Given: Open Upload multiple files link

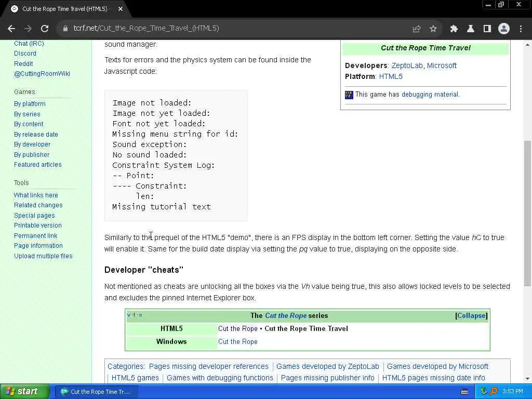Looking at the screenshot, I should click(44, 256).
